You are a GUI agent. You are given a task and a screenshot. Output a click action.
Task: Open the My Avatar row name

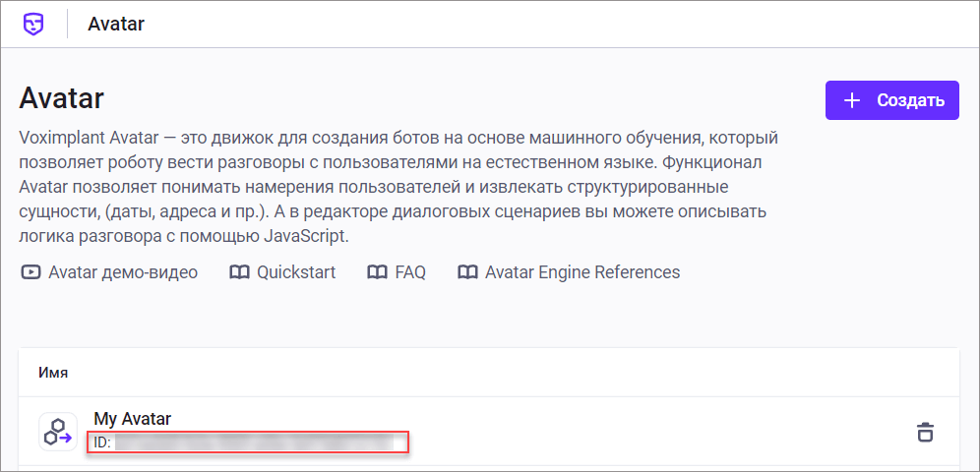point(133,418)
